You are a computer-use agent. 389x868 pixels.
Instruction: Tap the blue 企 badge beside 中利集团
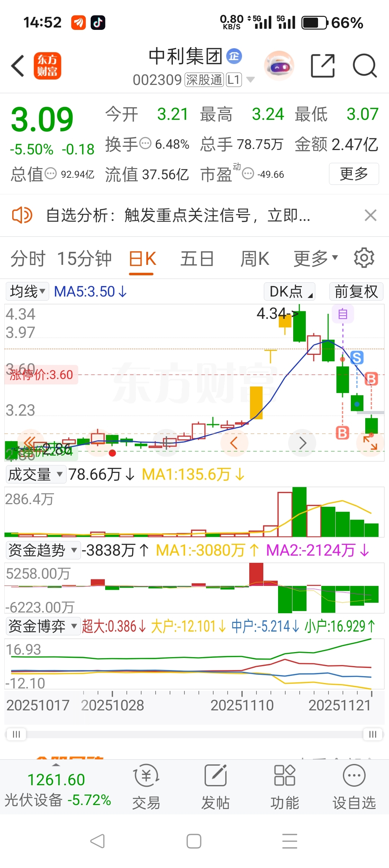coord(234,56)
